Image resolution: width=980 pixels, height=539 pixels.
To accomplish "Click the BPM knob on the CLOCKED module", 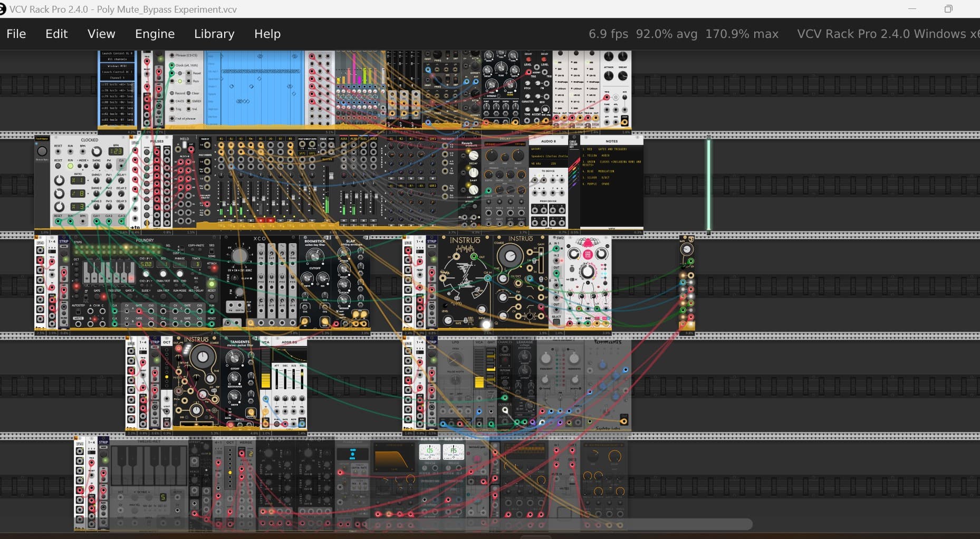I will (97, 152).
